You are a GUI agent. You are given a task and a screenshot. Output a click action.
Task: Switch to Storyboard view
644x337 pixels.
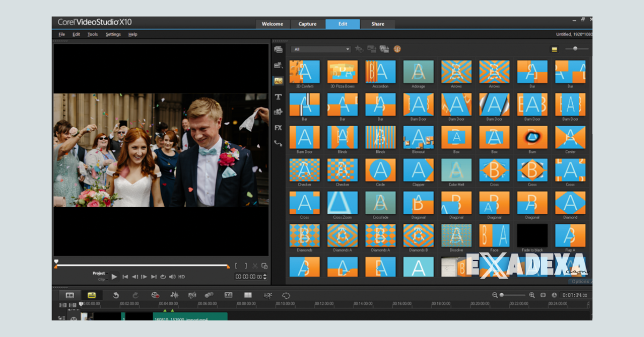70,295
